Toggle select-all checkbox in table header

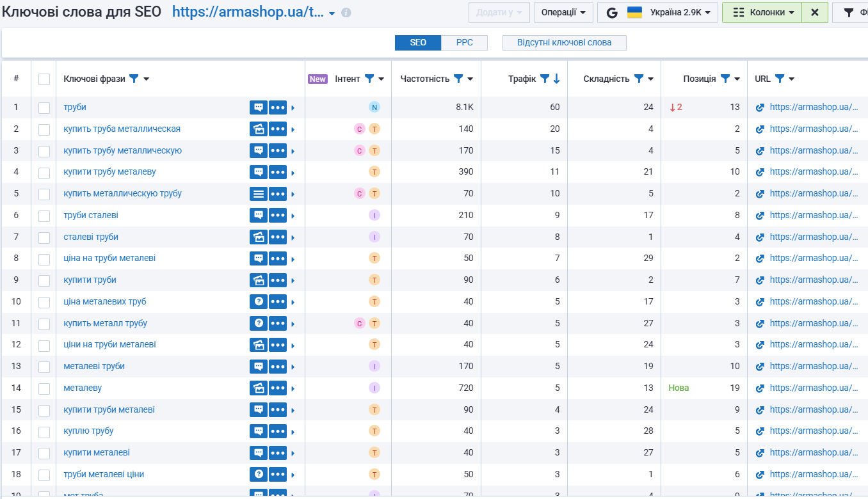point(44,79)
